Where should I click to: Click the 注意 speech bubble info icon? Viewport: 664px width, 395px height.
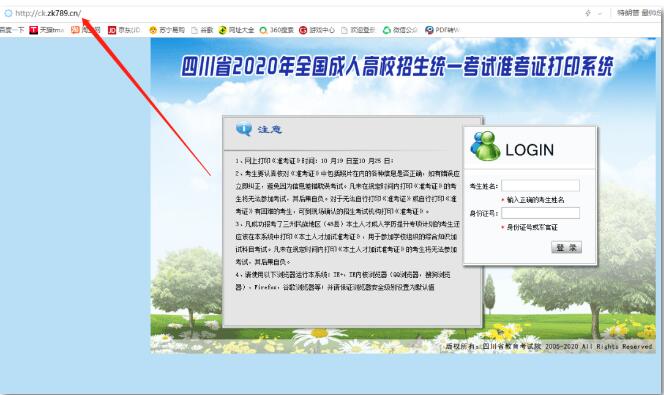(x=244, y=129)
